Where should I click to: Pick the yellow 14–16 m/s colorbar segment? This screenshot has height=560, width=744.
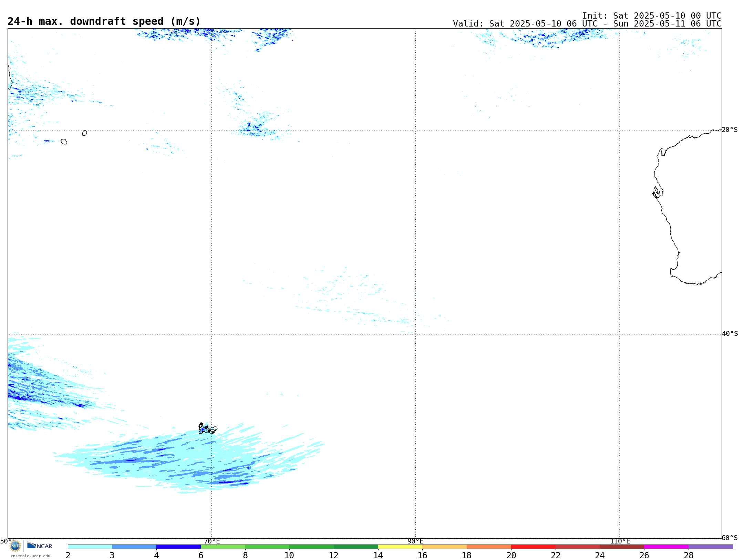pos(400,547)
